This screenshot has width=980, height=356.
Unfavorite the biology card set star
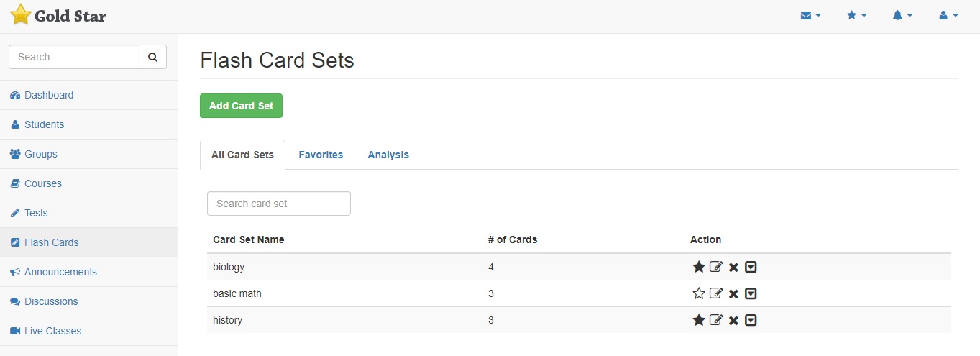(x=699, y=267)
